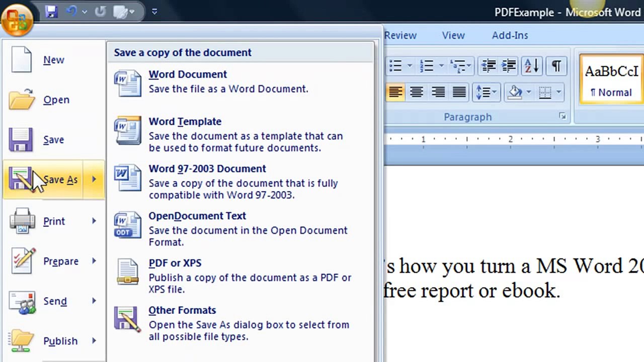
Task: Expand the Print submenu arrow
Action: [x=94, y=221]
